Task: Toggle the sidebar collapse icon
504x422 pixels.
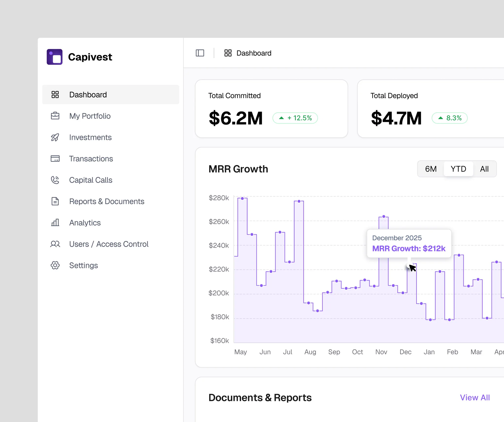Action: tap(200, 53)
